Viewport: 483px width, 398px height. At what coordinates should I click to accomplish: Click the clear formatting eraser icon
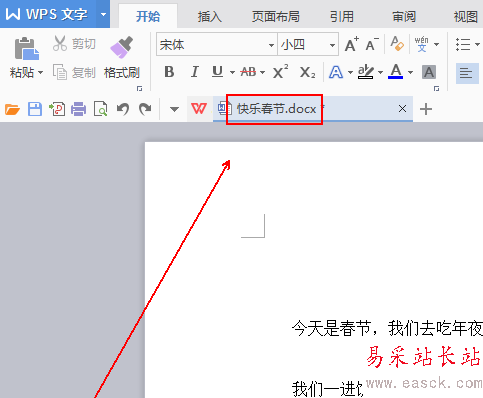397,44
